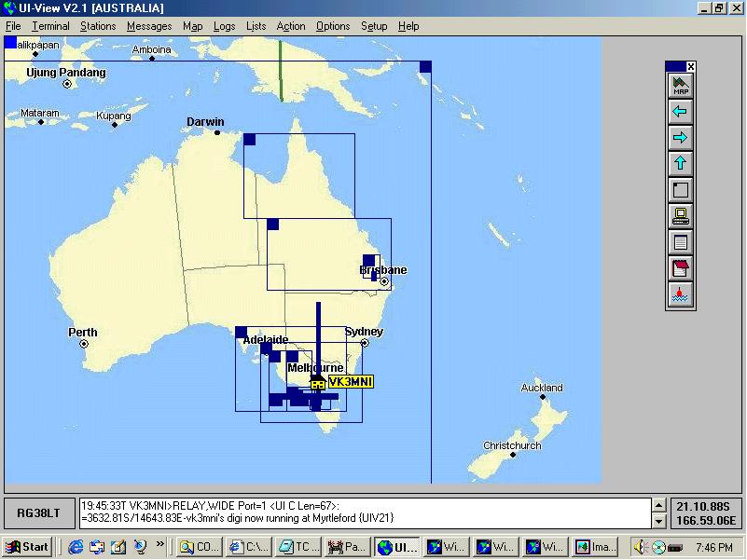The width and height of the screenshot is (747, 560).
Task: Click the MAP icon in floating toolbar
Action: [x=680, y=86]
